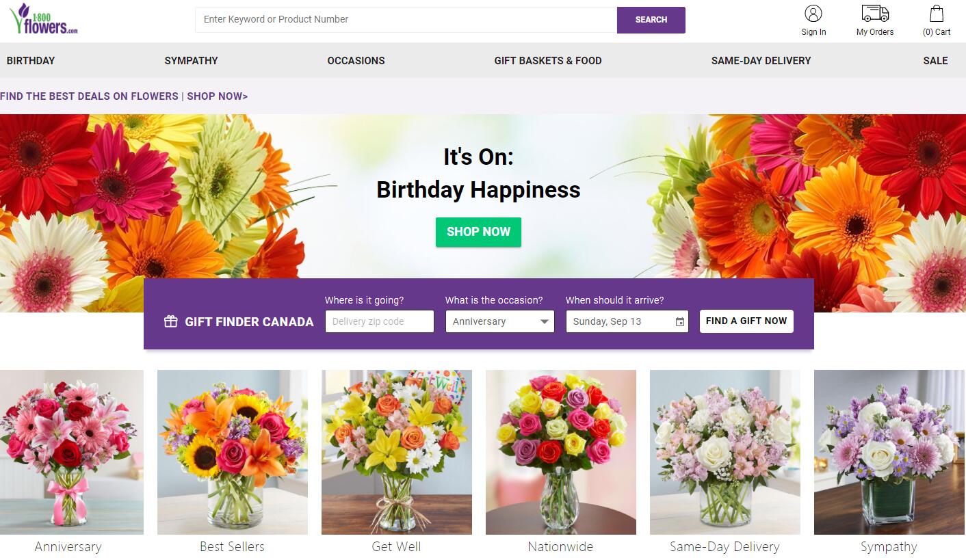
Task: Open the shopping cart bag icon
Action: click(937, 14)
